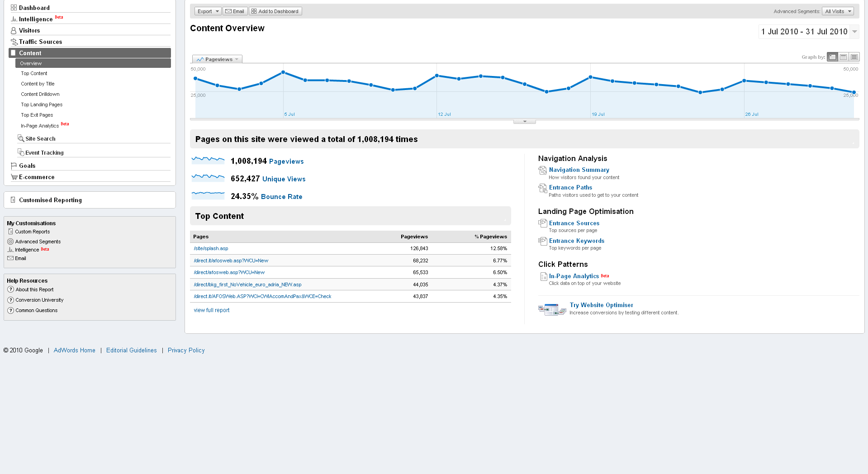Click the Event Tracking icon

tap(21, 152)
